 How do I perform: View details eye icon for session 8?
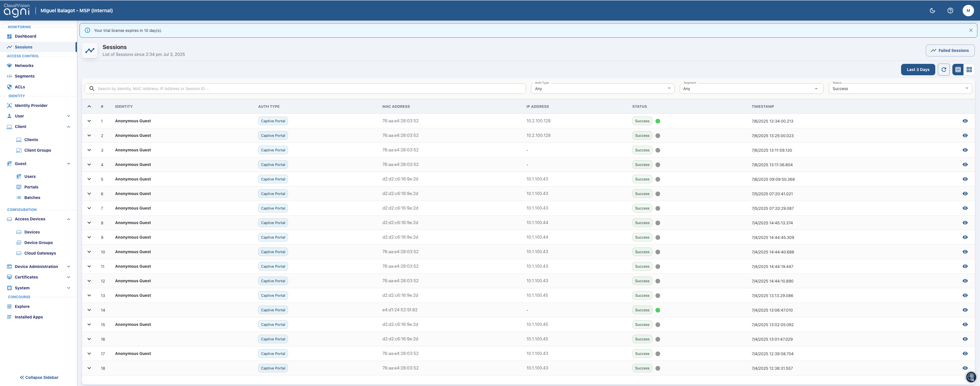pyautogui.click(x=965, y=223)
